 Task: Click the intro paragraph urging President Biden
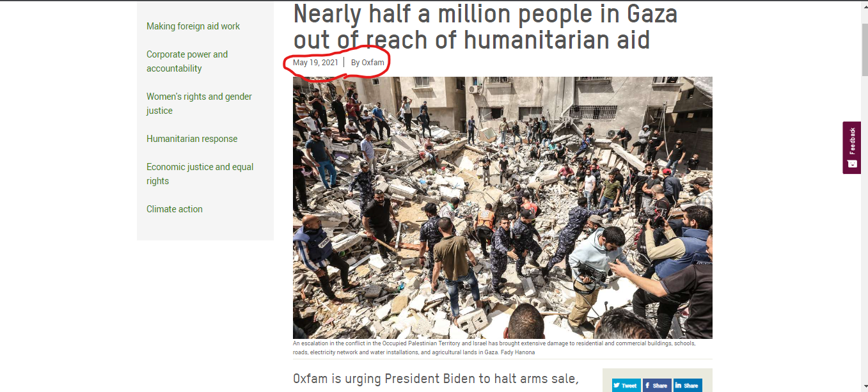436,380
